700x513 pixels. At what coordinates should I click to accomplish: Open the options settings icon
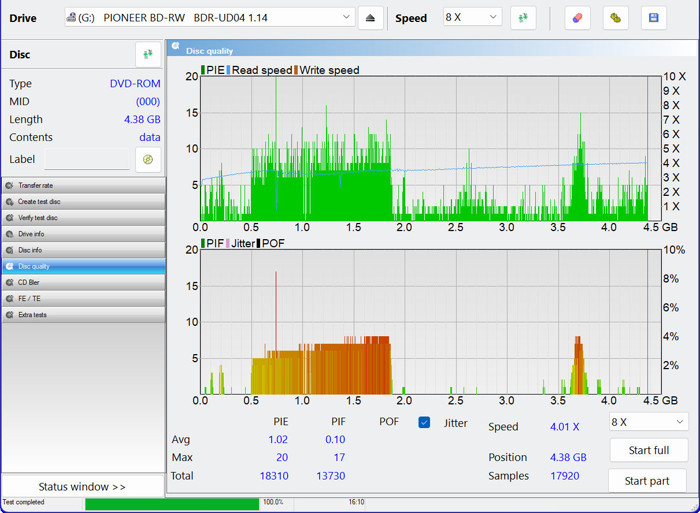point(615,18)
